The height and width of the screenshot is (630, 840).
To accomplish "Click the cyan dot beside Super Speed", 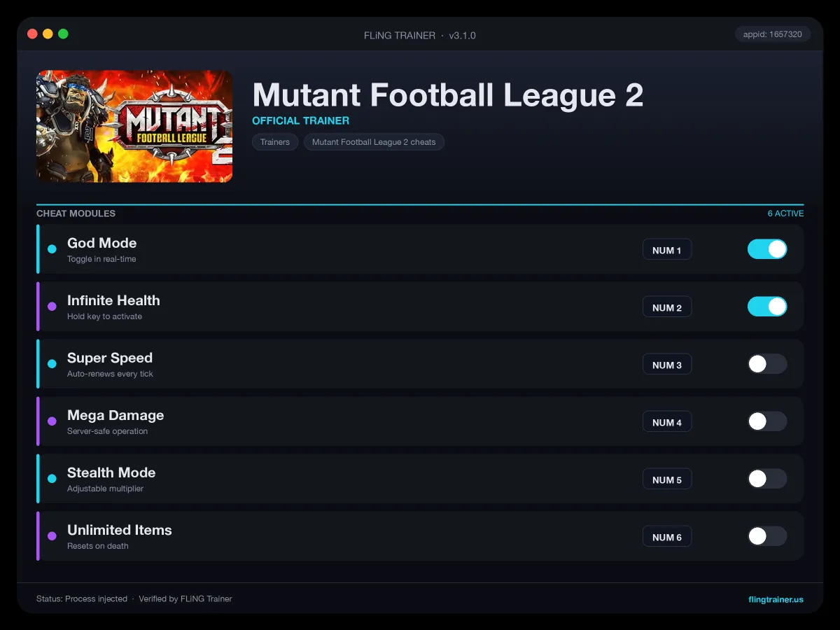I will 52,364.
